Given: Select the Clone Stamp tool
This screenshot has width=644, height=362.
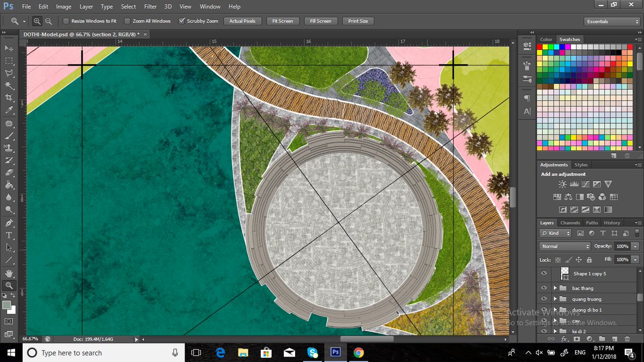Looking at the screenshot, I should (9, 148).
